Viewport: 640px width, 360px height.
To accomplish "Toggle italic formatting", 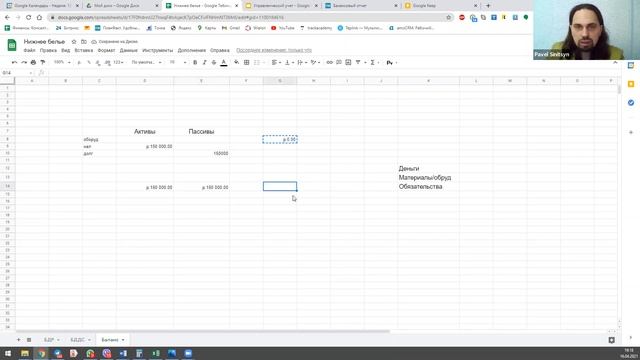I will pyautogui.click(x=204, y=62).
